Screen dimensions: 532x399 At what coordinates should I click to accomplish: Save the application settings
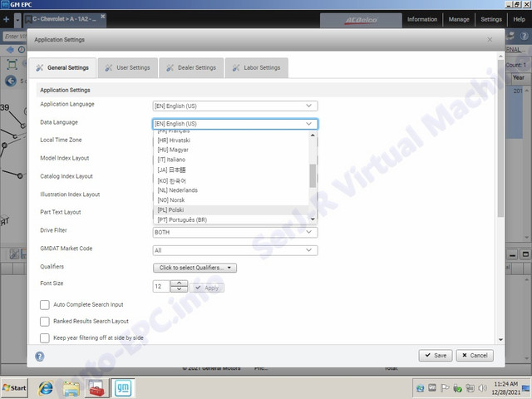436,355
